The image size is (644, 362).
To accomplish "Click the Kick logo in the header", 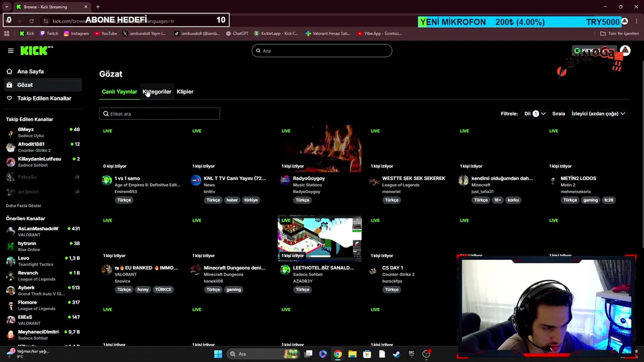I will coord(37,50).
